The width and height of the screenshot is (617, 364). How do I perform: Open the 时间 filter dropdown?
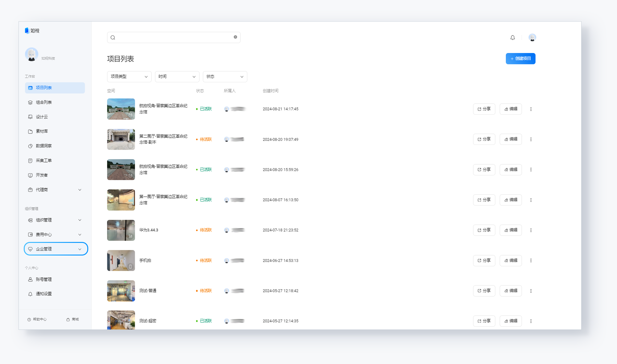[177, 76]
